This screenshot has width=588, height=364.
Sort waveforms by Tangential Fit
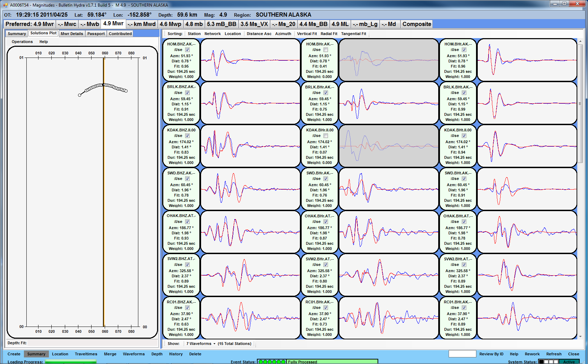[354, 34]
